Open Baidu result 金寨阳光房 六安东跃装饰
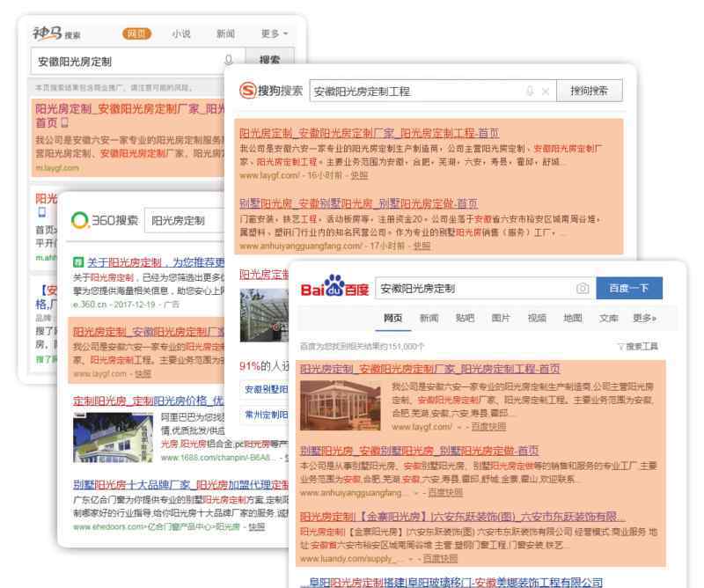This screenshot has height=588, width=704. (463, 517)
